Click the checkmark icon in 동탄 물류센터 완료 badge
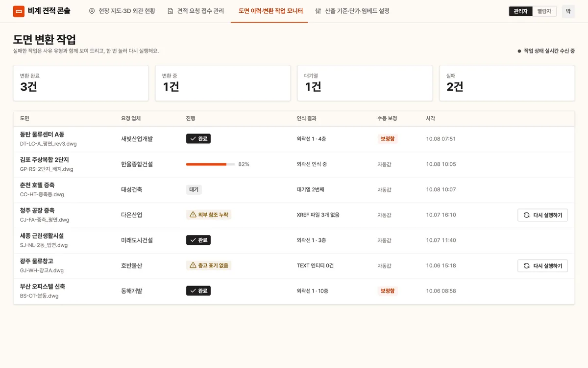588x368 pixels. [x=193, y=139]
